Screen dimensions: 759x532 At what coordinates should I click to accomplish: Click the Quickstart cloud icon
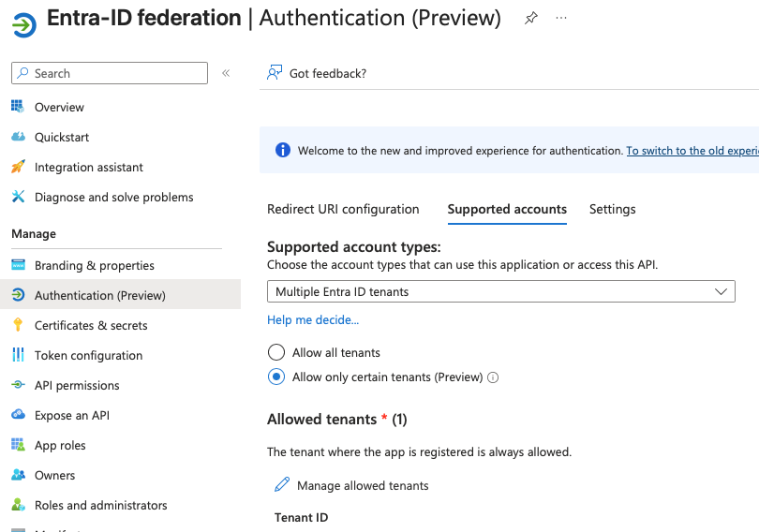coord(18,137)
